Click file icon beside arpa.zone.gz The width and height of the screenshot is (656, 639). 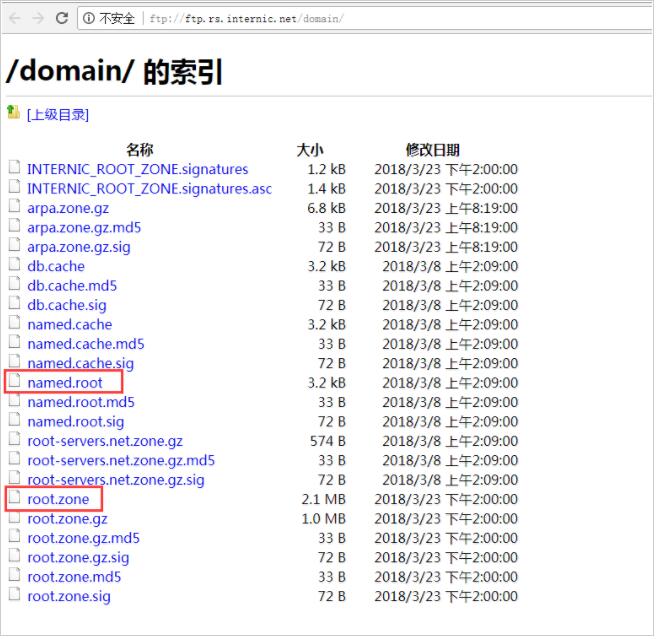(14, 205)
